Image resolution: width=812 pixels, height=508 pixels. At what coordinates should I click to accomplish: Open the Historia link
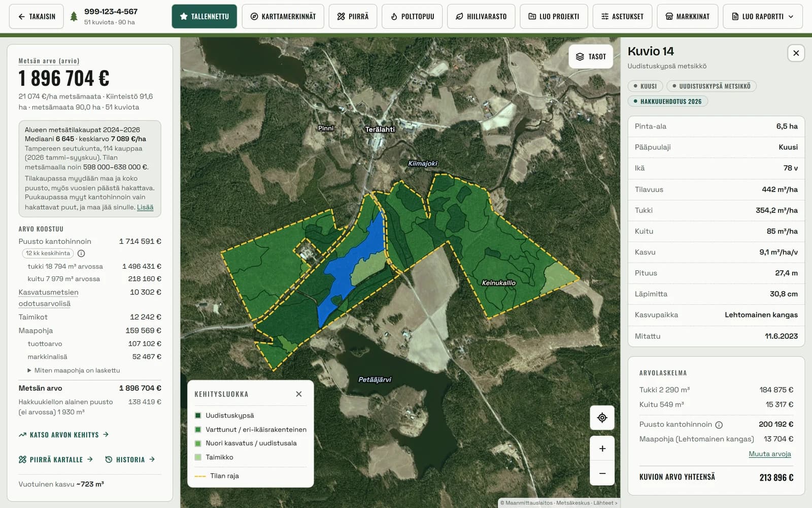pyautogui.click(x=130, y=459)
